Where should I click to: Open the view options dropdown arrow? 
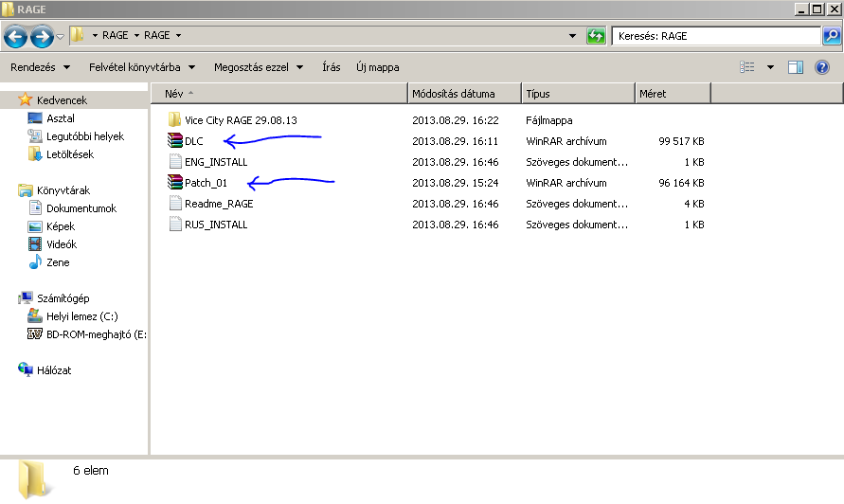point(770,67)
